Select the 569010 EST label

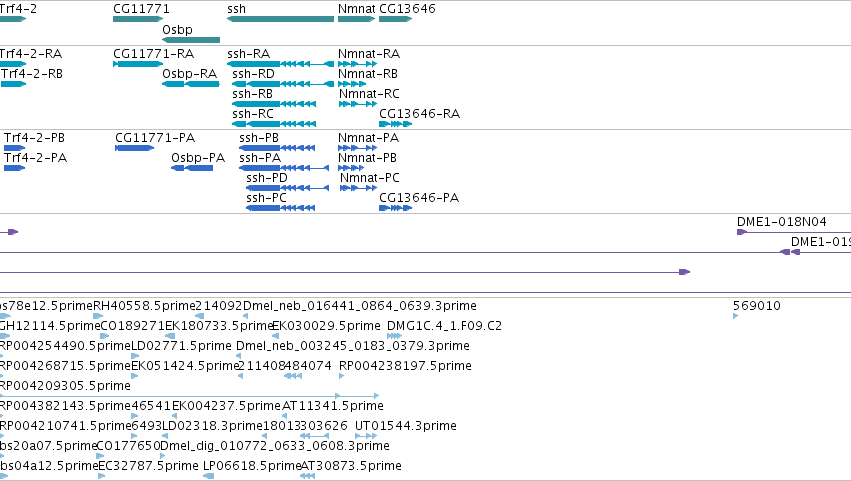pos(757,306)
